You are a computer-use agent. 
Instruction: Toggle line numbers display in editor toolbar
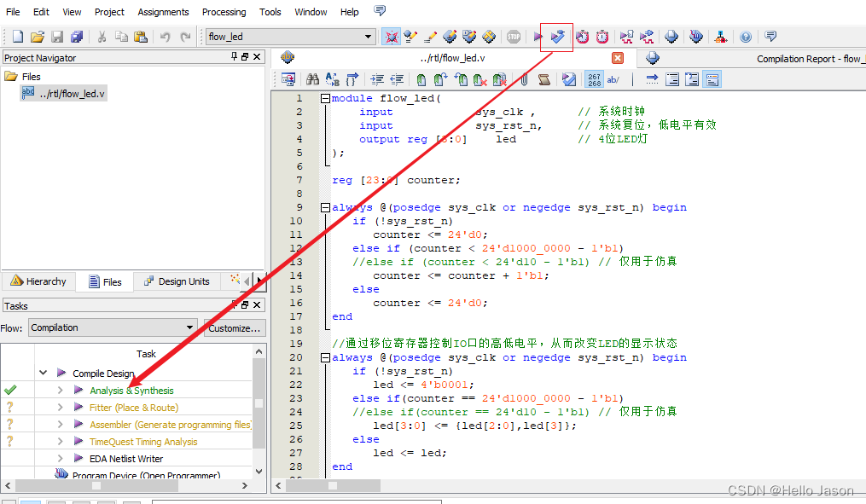(594, 79)
